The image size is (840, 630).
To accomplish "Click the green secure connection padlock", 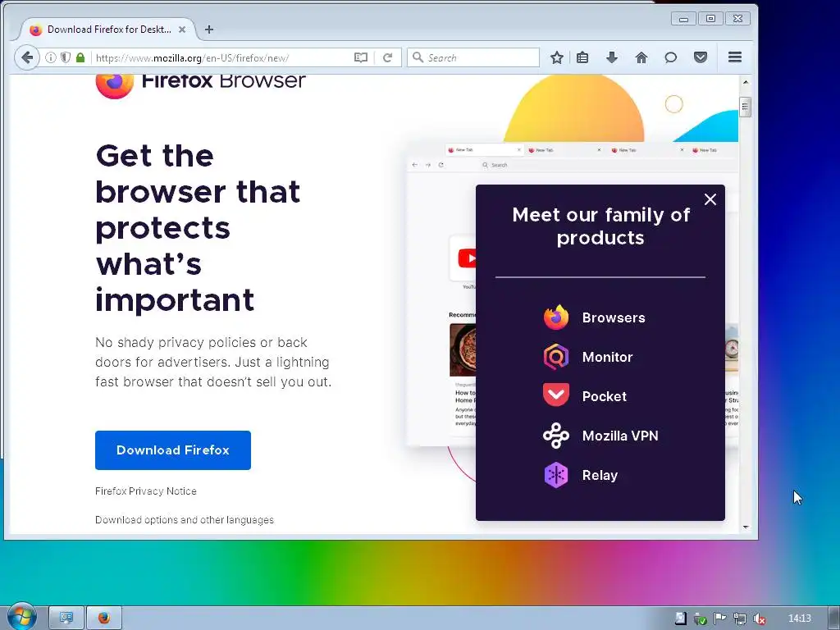I will (x=80, y=58).
